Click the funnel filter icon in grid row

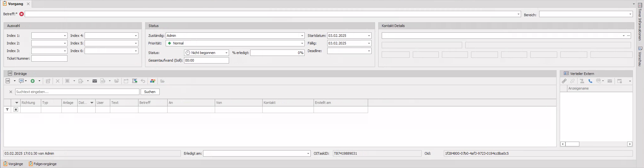click(7, 110)
